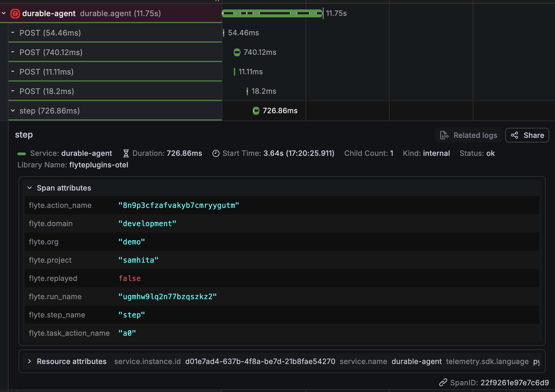Click the Duration: 726.86ms label
This screenshot has width=555, height=392.
[167, 153]
